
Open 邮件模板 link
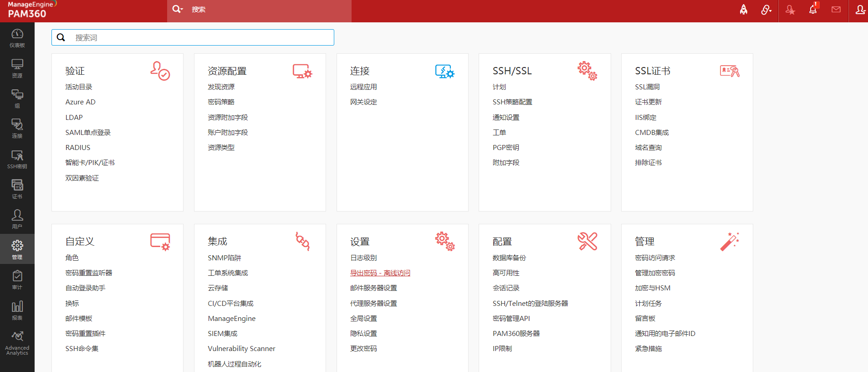(79, 319)
